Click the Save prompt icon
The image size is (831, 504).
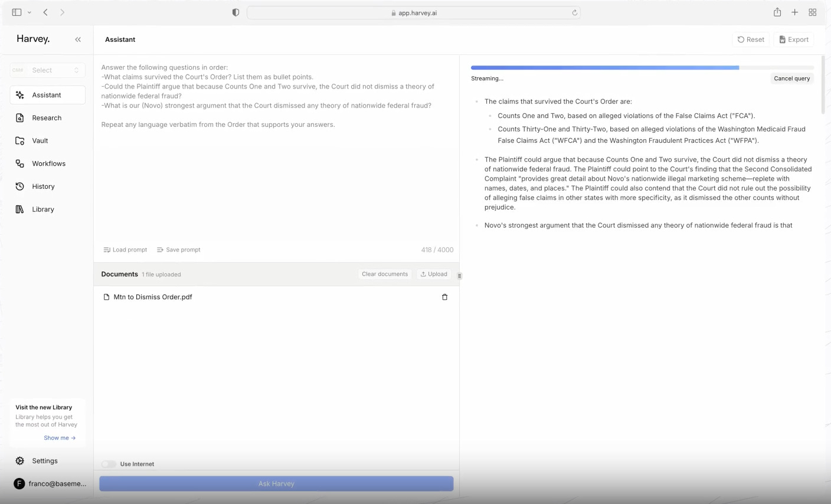pyautogui.click(x=160, y=250)
